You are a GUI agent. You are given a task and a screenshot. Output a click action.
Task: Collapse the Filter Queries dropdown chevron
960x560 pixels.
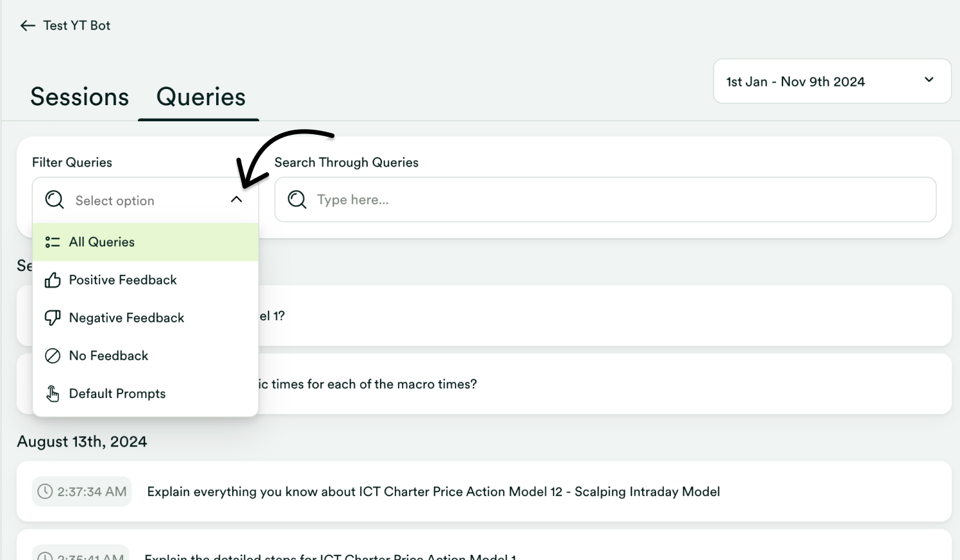click(236, 199)
